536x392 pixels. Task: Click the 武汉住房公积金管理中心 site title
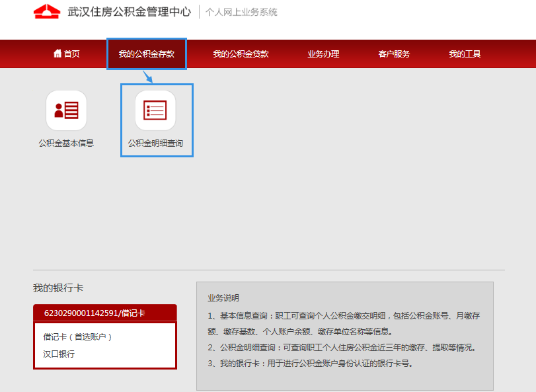(129, 12)
